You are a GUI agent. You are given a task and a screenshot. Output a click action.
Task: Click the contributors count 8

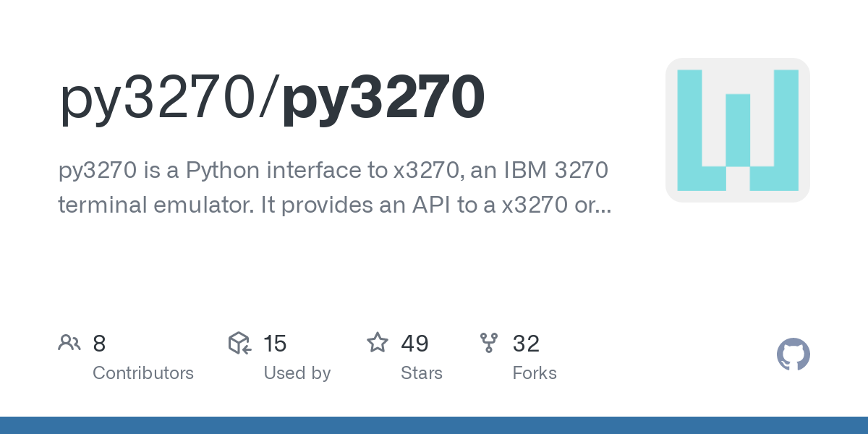click(99, 343)
